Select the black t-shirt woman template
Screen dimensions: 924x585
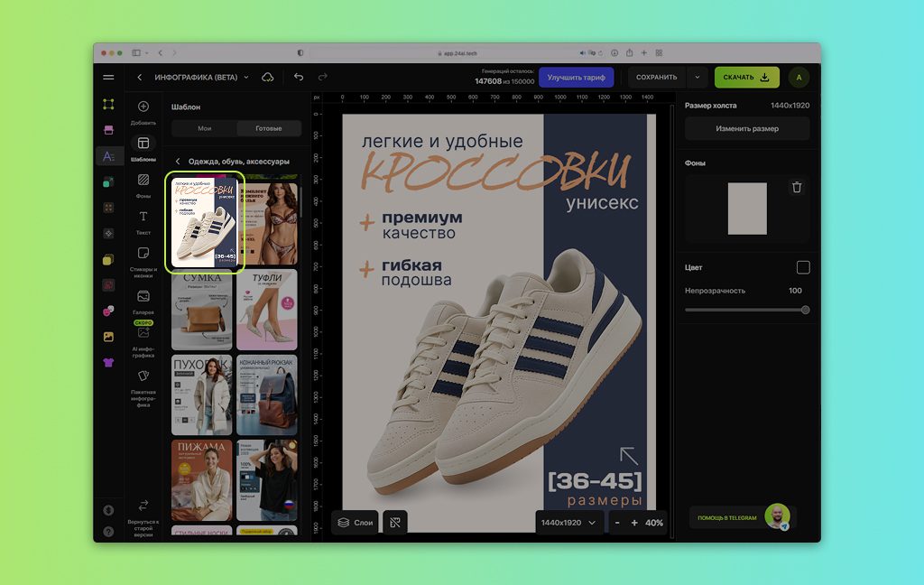[267, 480]
